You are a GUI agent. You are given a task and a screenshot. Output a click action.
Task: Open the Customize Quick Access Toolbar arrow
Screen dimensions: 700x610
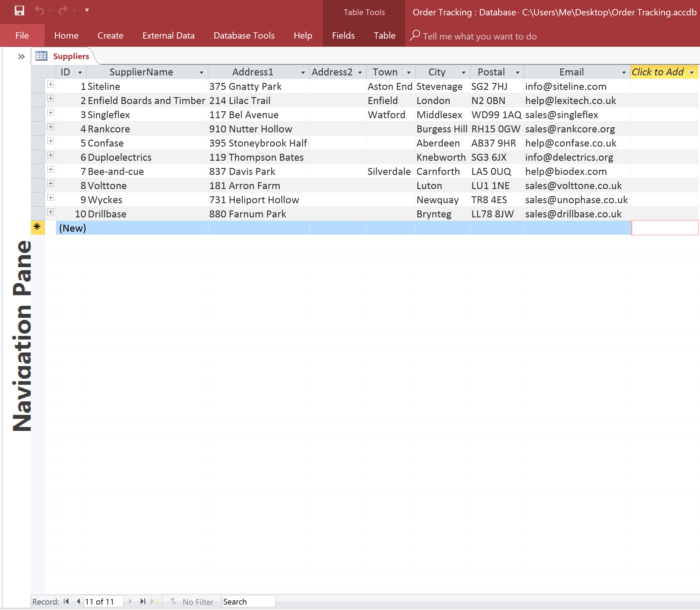[87, 10]
